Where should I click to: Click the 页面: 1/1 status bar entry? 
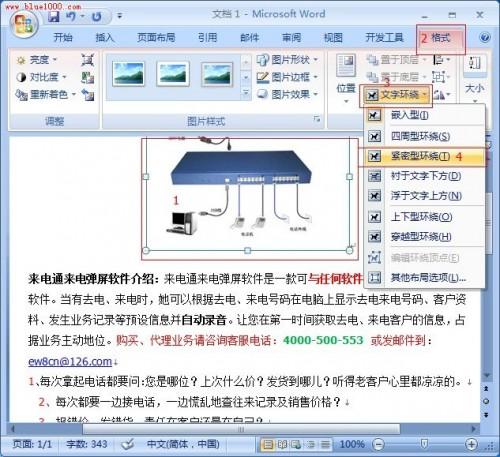tap(32, 444)
